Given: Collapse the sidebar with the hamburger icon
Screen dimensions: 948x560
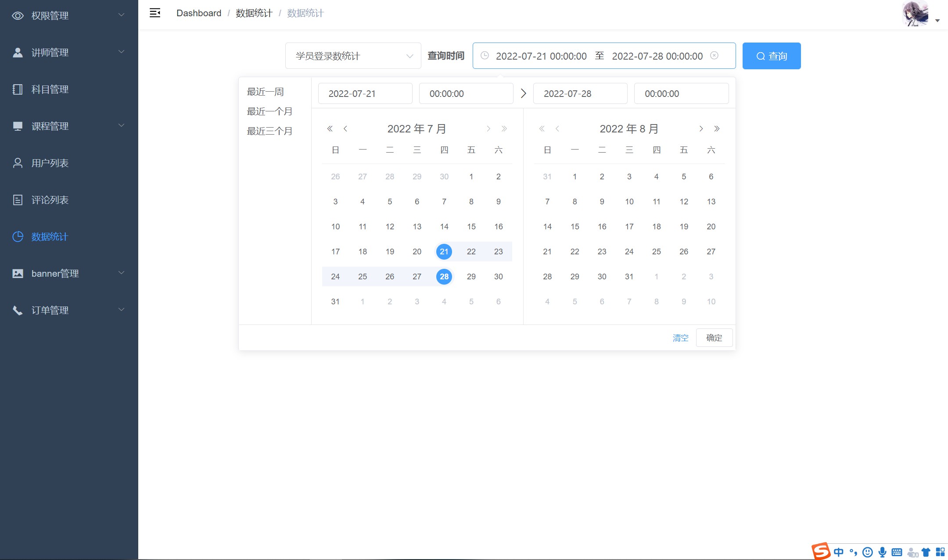Looking at the screenshot, I should tap(155, 13).
